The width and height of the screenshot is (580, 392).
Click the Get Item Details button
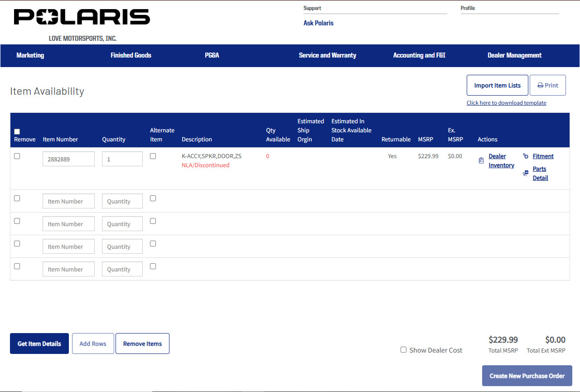(x=39, y=343)
